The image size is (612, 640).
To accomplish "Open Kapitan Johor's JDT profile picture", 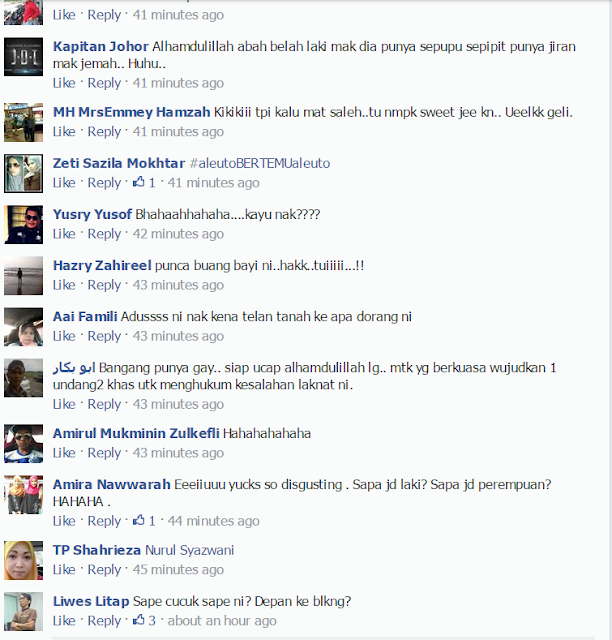I will 23,57.
